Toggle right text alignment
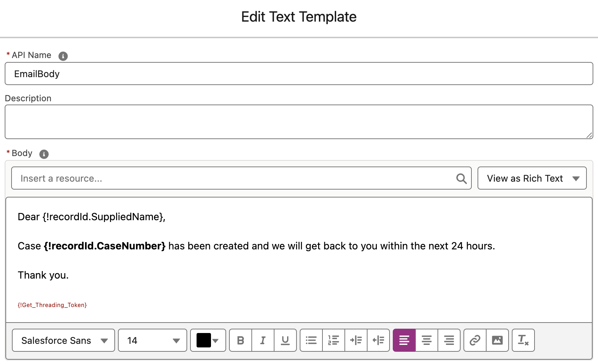The width and height of the screenshot is (598, 364). [449, 340]
